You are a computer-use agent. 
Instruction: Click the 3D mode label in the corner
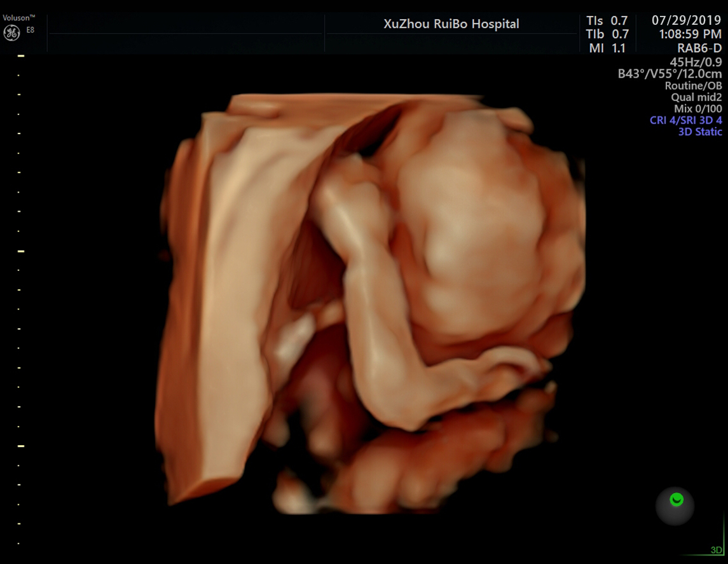click(716, 550)
